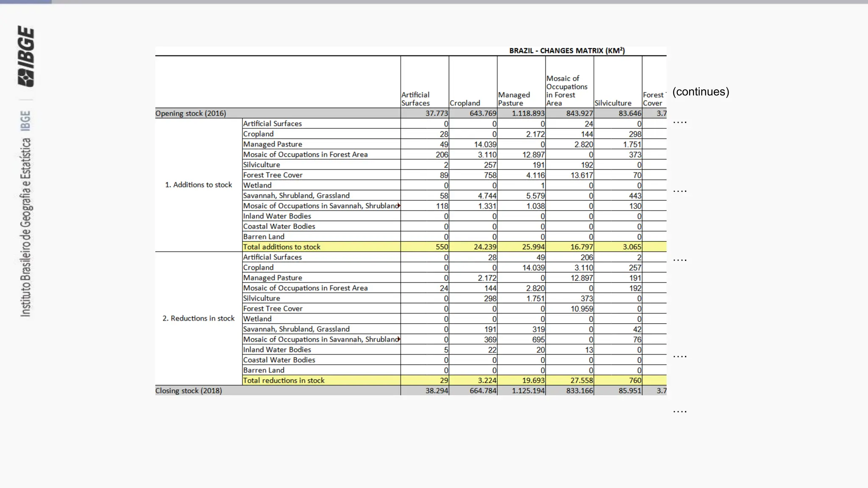868x488 pixels.
Task: Click the Mosaic of Occupations in Forest Area header
Action: [x=567, y=91]
